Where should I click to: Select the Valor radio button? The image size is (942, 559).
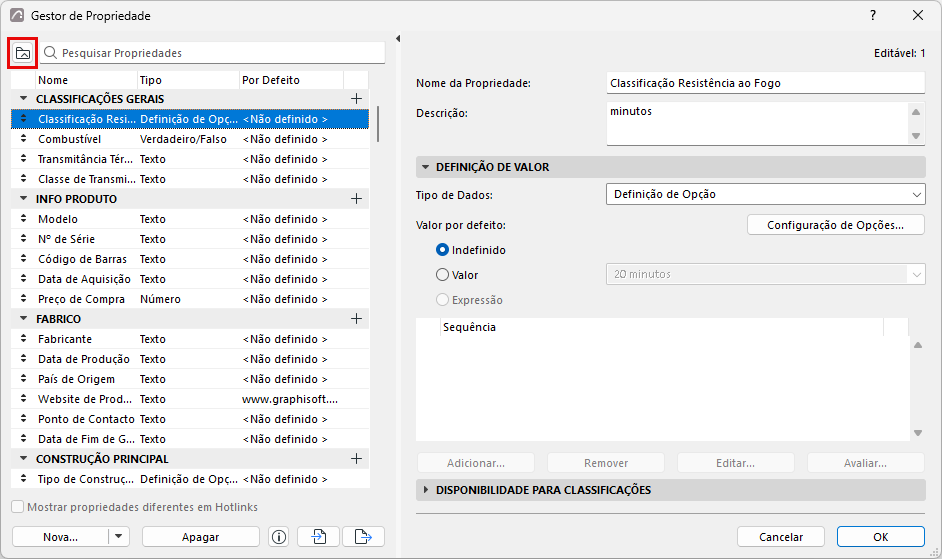(443, 275)
